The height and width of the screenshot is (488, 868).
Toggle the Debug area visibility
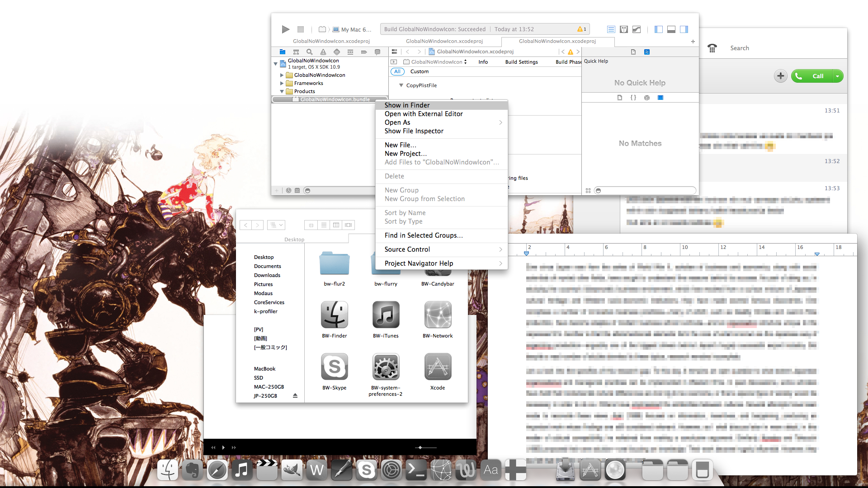tap(671, 29)
